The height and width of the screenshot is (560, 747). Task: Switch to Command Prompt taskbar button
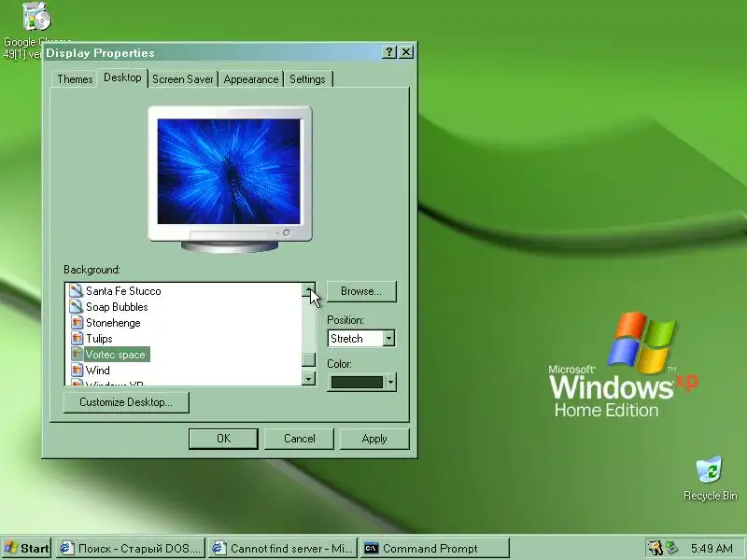pyautogui.click(x=434, y=549)
